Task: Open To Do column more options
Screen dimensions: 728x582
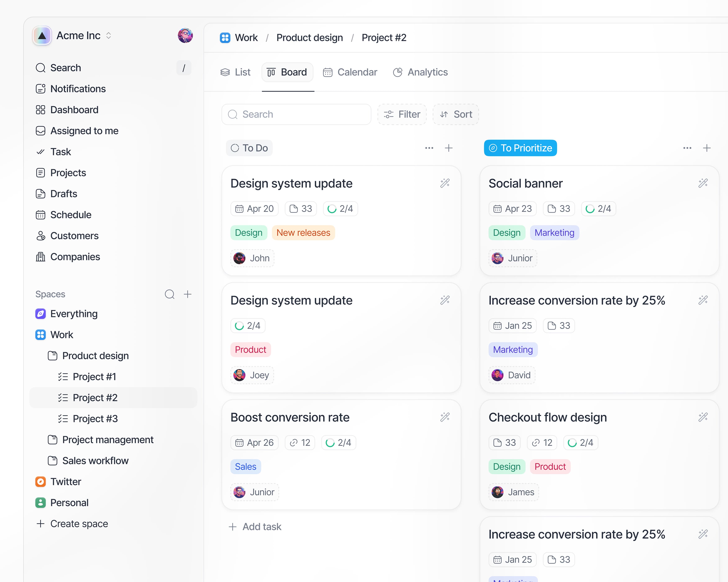Action: 429,148
